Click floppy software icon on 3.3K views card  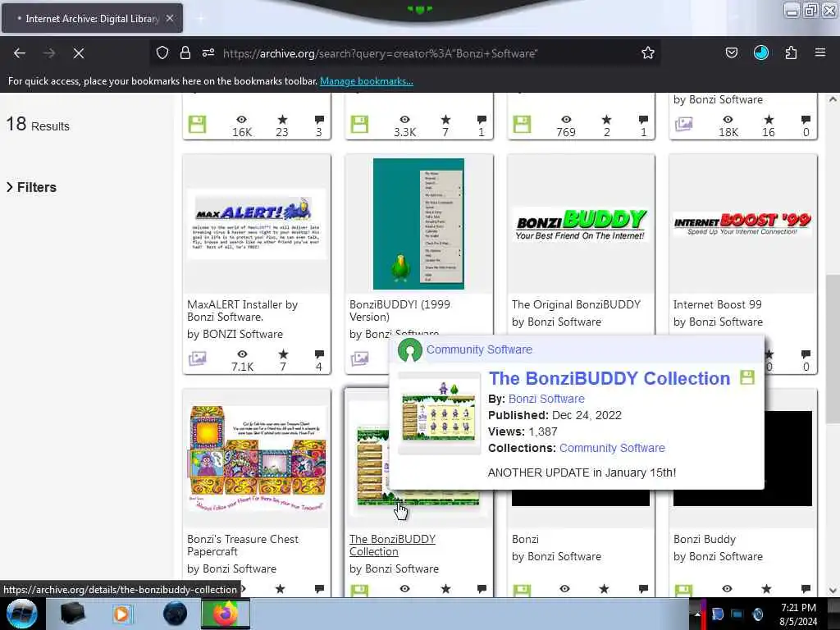[x=359, y=124]
